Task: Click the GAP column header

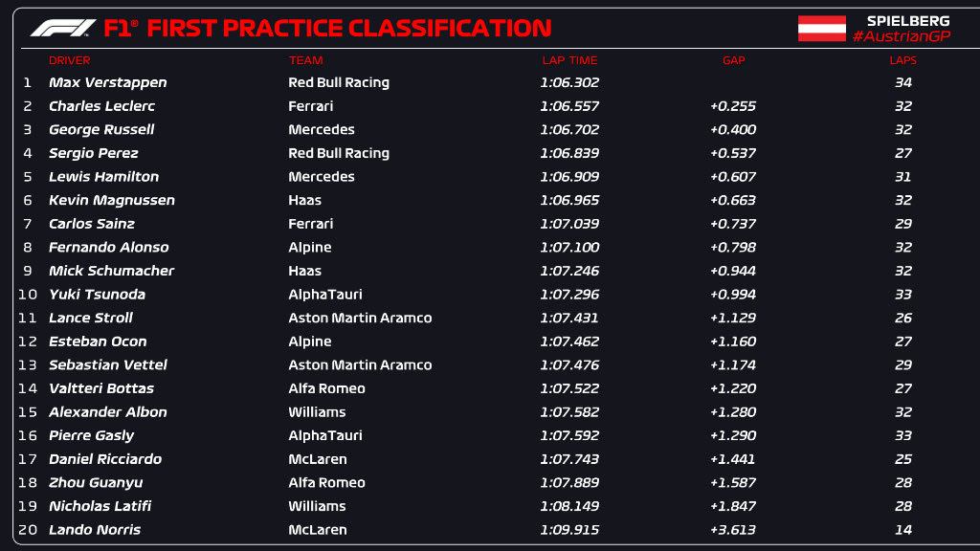Action: click(x=733, y=60)
